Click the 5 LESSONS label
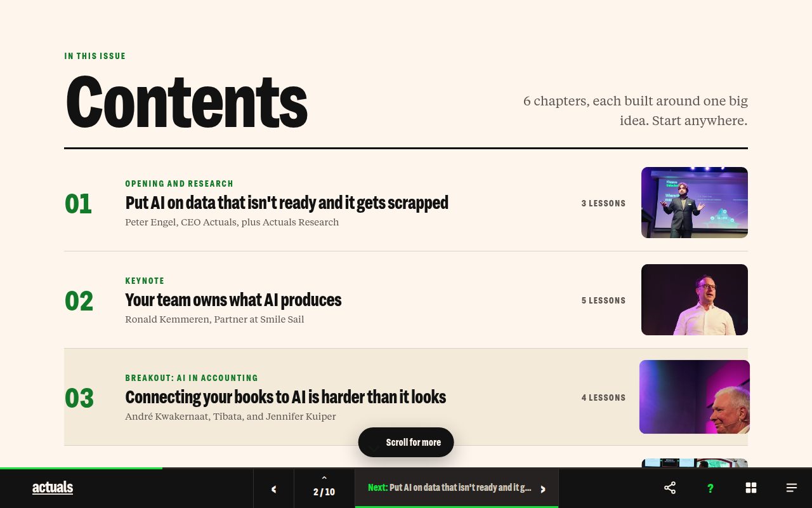 click(603, 300)
